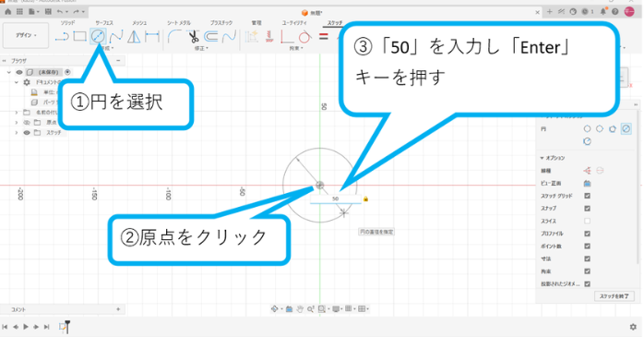Select the Sketch Dimension tool
Screen dimensions: 644x337
152,37
